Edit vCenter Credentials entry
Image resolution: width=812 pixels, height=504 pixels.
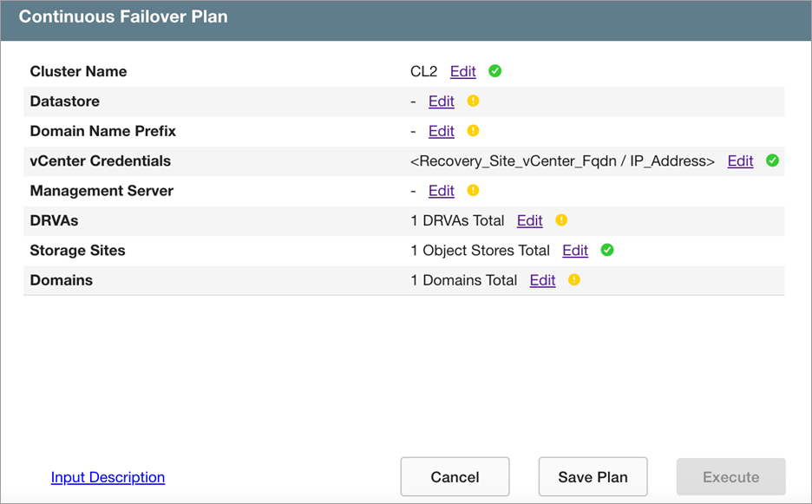(x=740, y=161)
